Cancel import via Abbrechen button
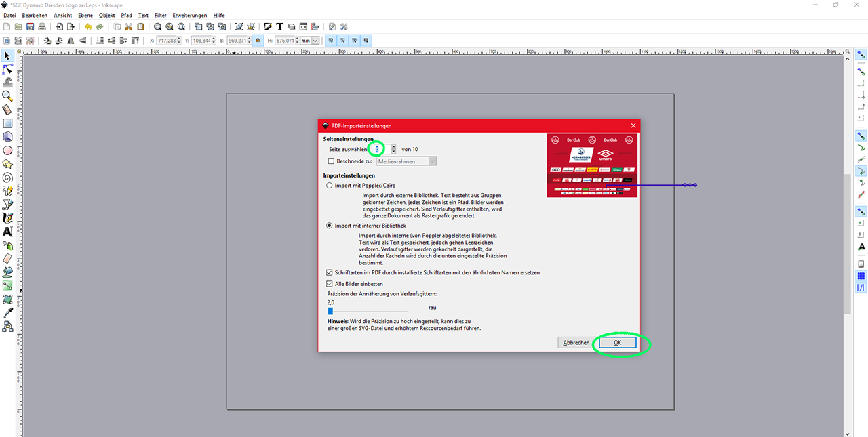 (576, 343)
